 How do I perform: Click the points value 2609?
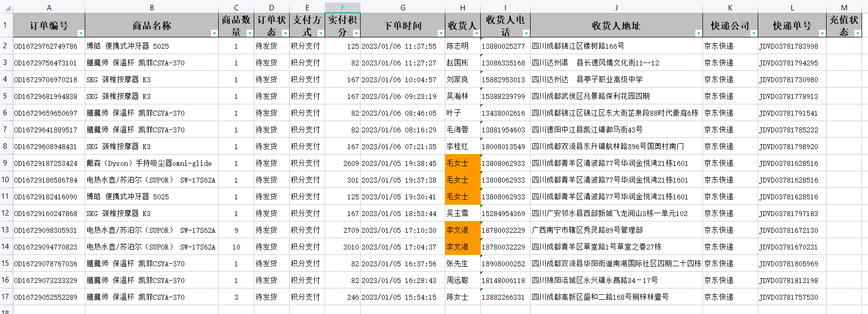[x=351, y=163]
